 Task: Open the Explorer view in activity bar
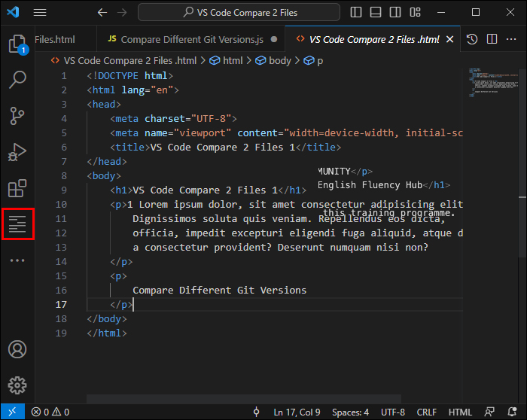point(17,44)
